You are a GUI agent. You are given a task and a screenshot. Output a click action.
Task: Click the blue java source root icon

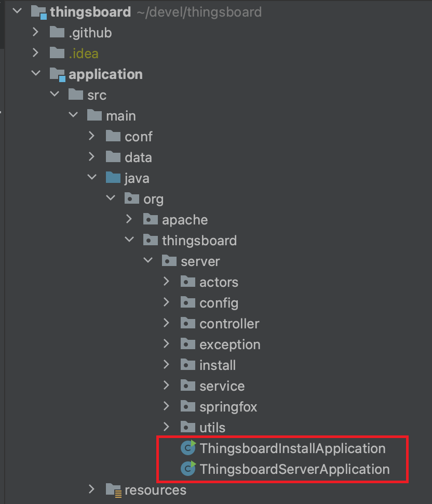(x=113, y=178)
